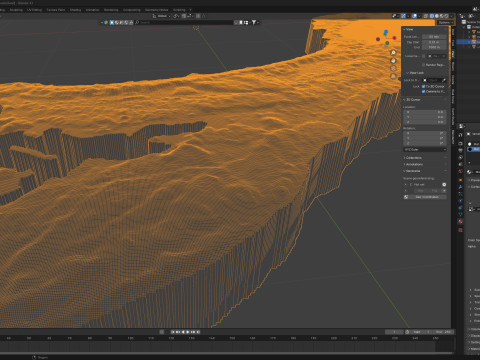Collapse the View panel header
This screenshot has width=480, height=360.
[425, 29]
